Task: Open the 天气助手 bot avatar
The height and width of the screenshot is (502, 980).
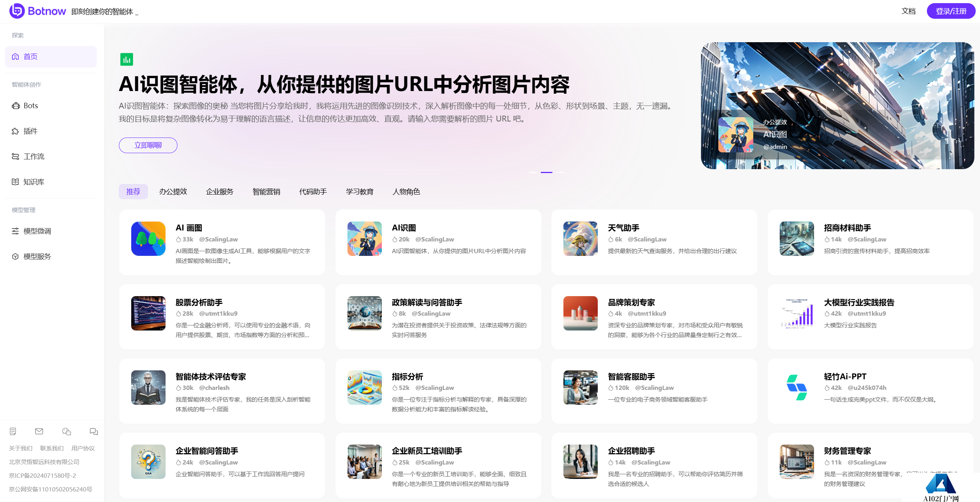Action: (x=581, y=239)
